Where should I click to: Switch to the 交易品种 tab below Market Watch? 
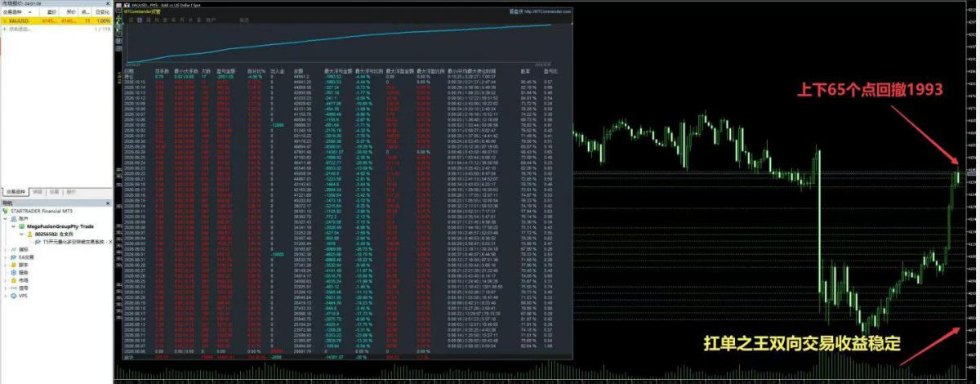[16, 191]
